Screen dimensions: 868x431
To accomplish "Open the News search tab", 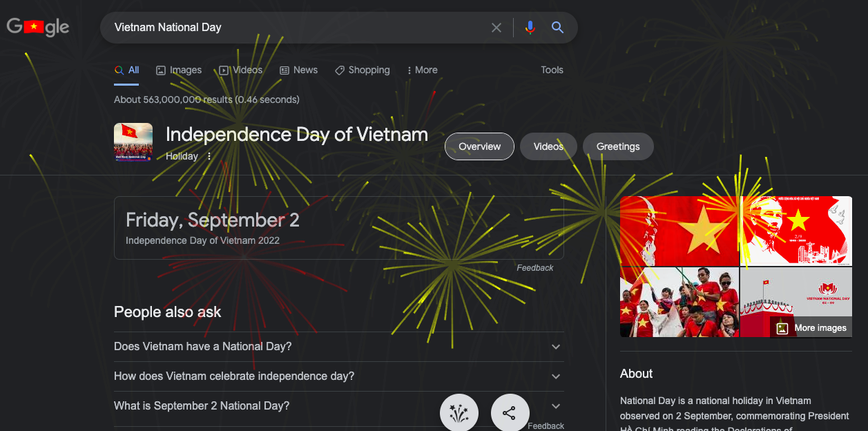I will point(298,70).
